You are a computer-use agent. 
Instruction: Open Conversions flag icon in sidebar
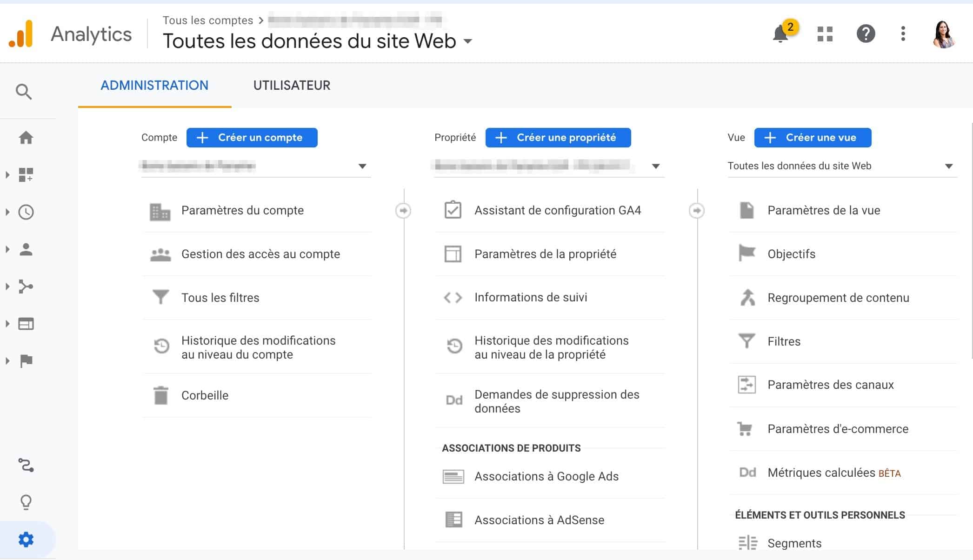point(26,361)
